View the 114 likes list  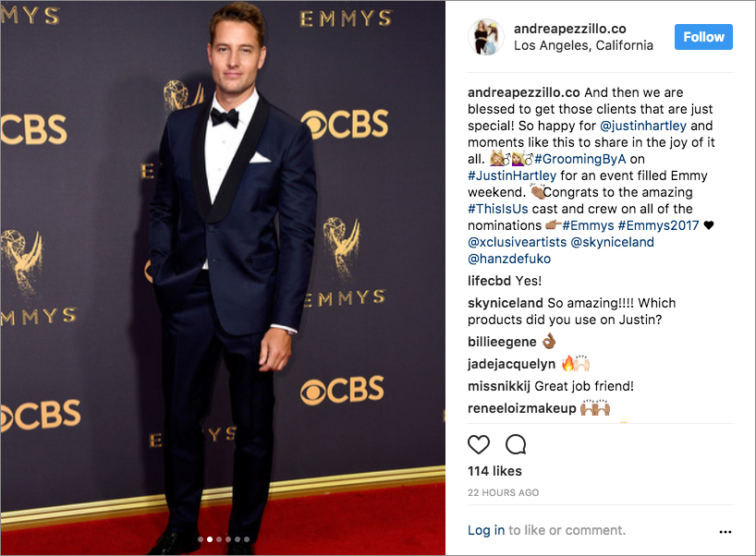click(x=494, y=471)
